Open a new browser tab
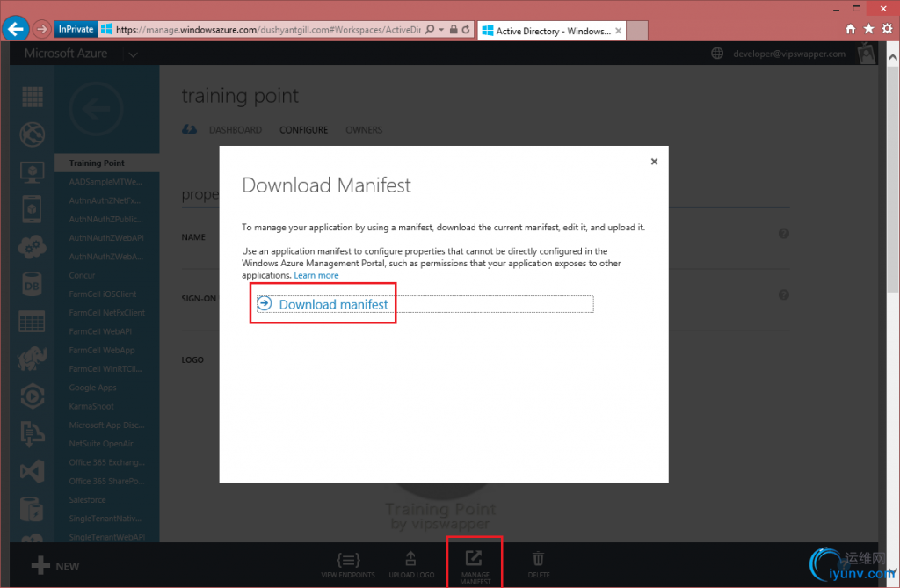This screenshot has width=900, height=588. (x=637, y=31)
